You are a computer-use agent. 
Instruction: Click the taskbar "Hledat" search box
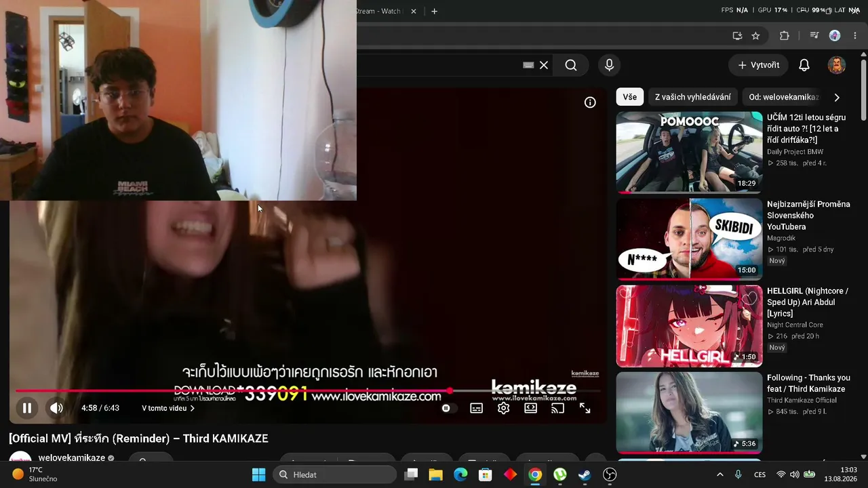tap(335, 474)
